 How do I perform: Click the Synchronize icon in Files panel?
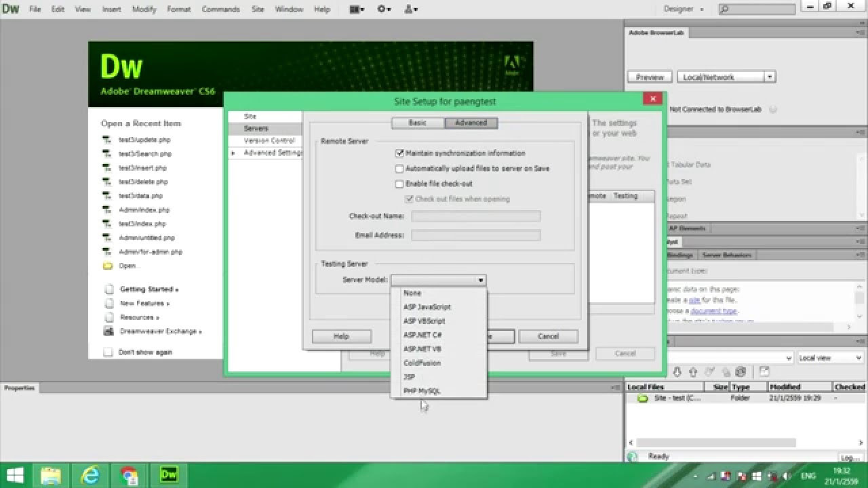(x=741, y=372)
